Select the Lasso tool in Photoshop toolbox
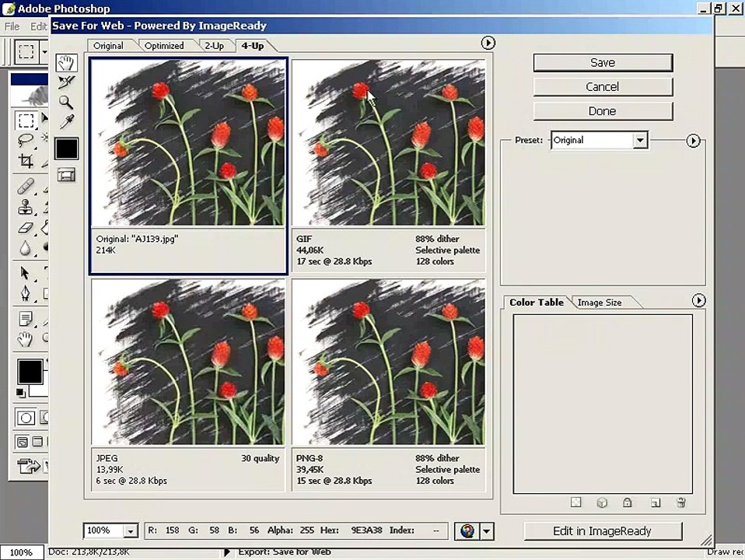 pyautogui.click(x=26, y=140)
